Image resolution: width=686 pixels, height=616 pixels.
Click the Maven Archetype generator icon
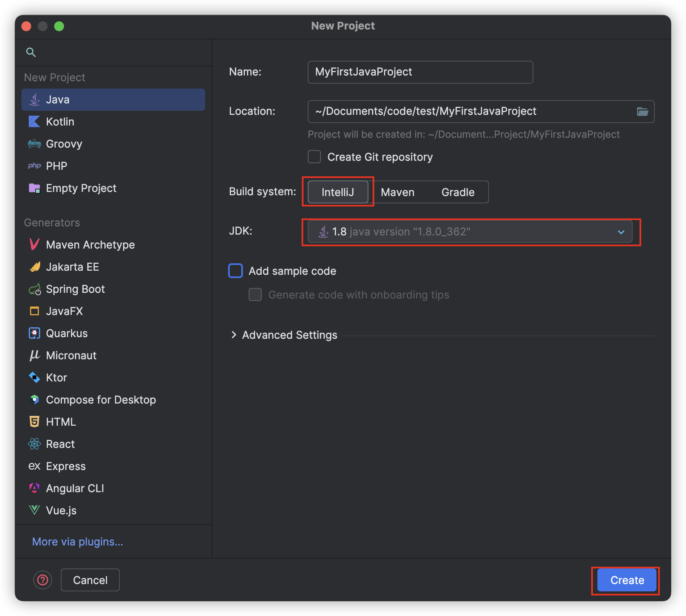(x=34, y=245)
